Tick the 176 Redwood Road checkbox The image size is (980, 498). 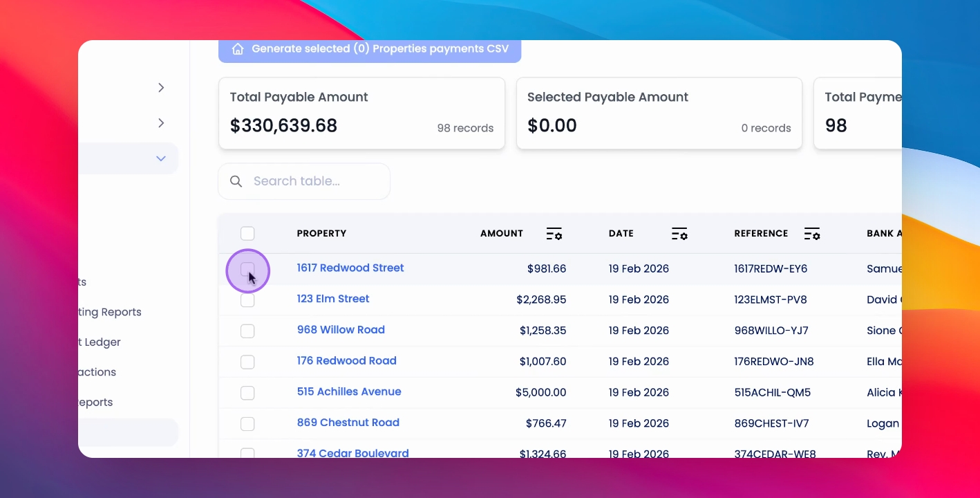click(247, 362)
